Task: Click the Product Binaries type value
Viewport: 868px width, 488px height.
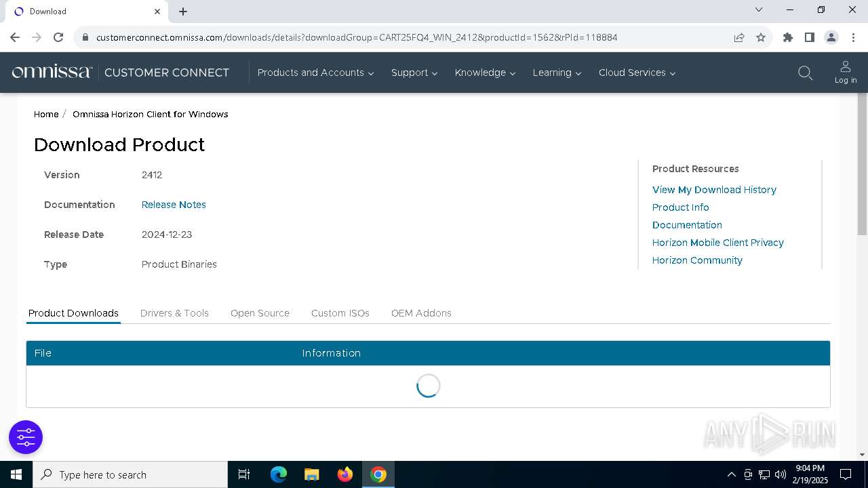Action: click(179, 264)
